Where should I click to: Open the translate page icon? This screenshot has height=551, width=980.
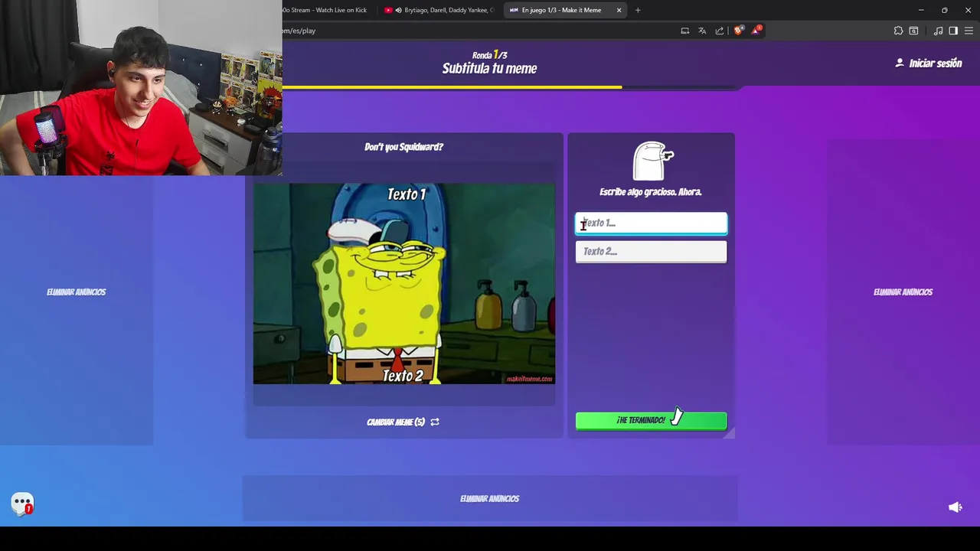[702, 31]
